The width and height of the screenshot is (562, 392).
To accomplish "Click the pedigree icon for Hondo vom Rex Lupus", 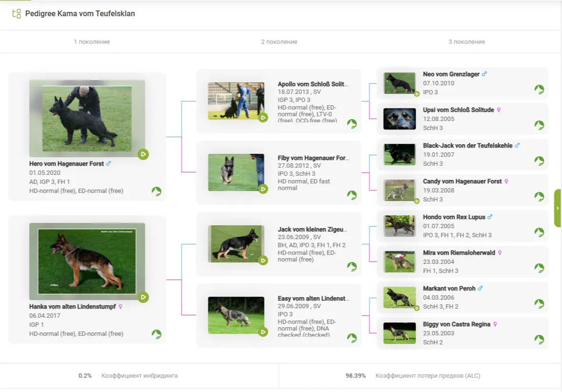I will (x=539, y=232).
